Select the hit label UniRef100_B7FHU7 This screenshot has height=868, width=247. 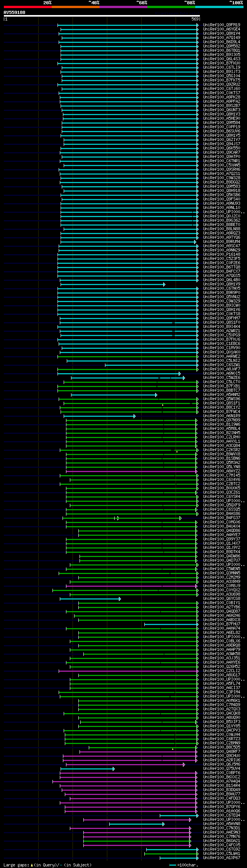[x=222, y=624]
